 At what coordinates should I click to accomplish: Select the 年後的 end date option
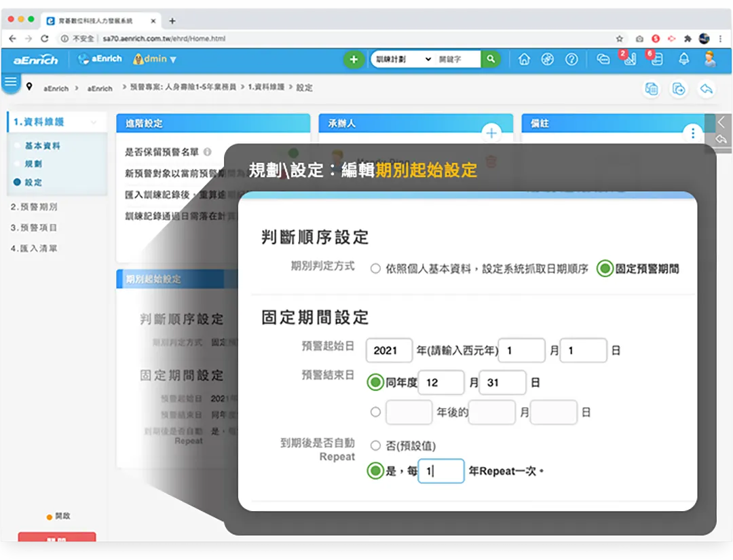click(375, 412)
